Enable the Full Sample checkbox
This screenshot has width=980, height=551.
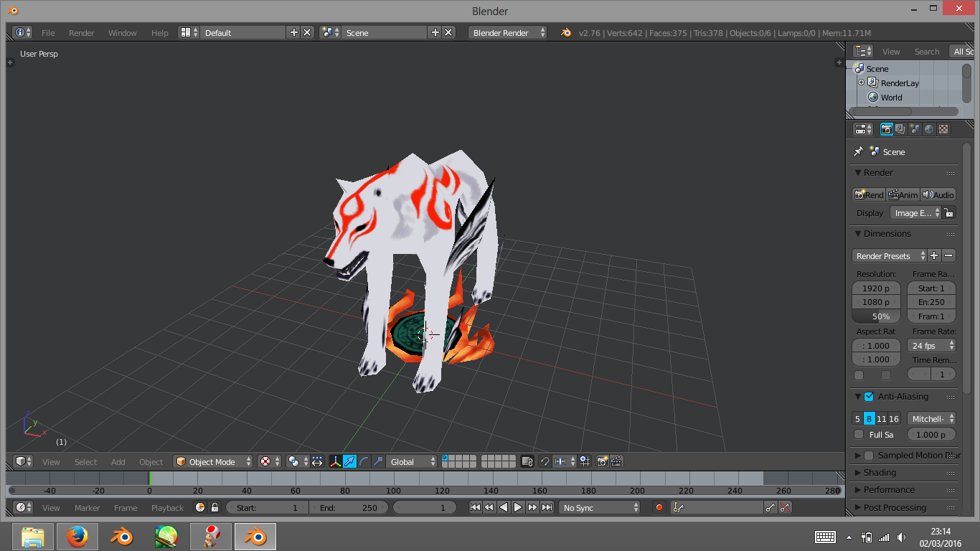coord(859,434)
